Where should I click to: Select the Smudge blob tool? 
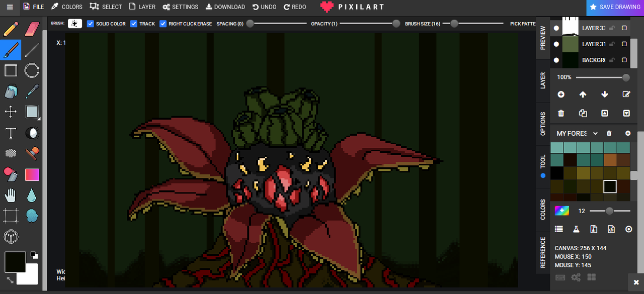click(32, 216)
